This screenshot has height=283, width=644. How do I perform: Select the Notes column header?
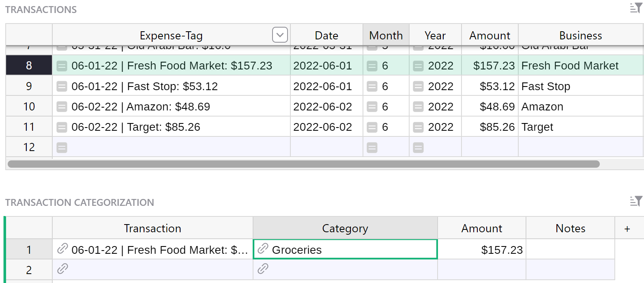coord(571,228)
